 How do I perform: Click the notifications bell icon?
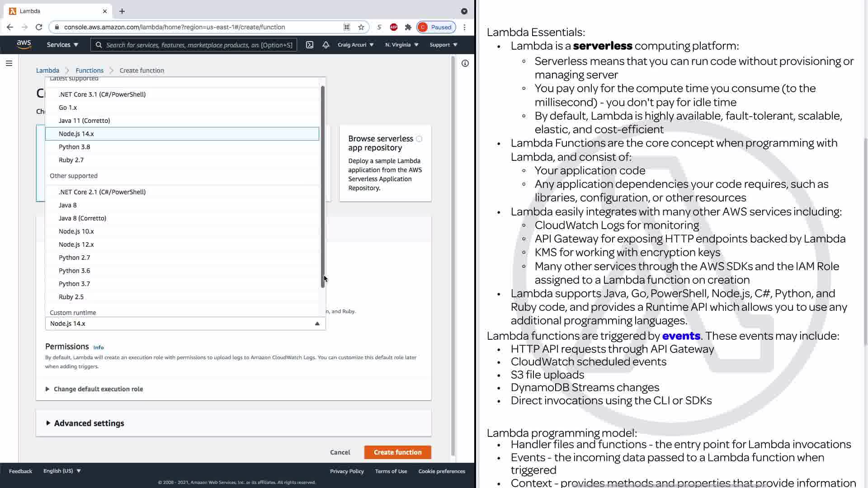click(x=325, y=45)
